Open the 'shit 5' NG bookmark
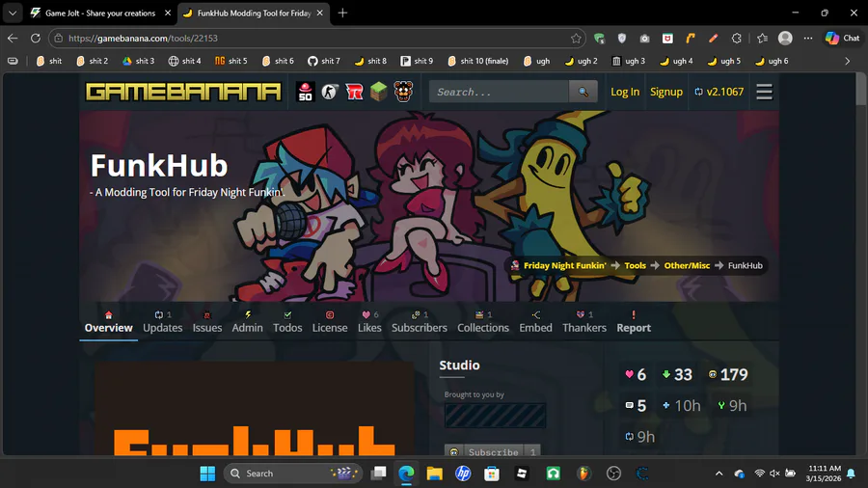This screenshot has height=488, width=868. [x=231, y=61]
